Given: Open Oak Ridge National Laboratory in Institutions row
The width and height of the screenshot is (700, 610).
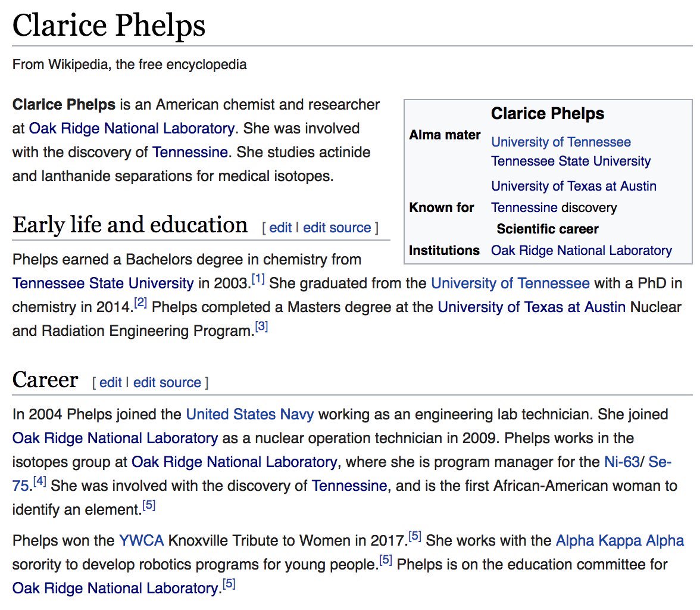Looking at the screenshot, I should click(x=582, y=250).
